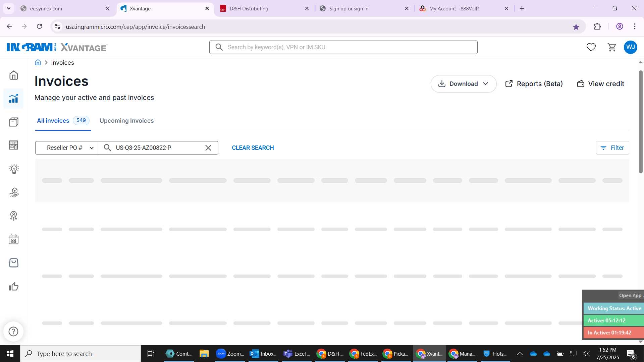
Task: Click the magnifier icon in invoice search
Action: click(107, 148)
